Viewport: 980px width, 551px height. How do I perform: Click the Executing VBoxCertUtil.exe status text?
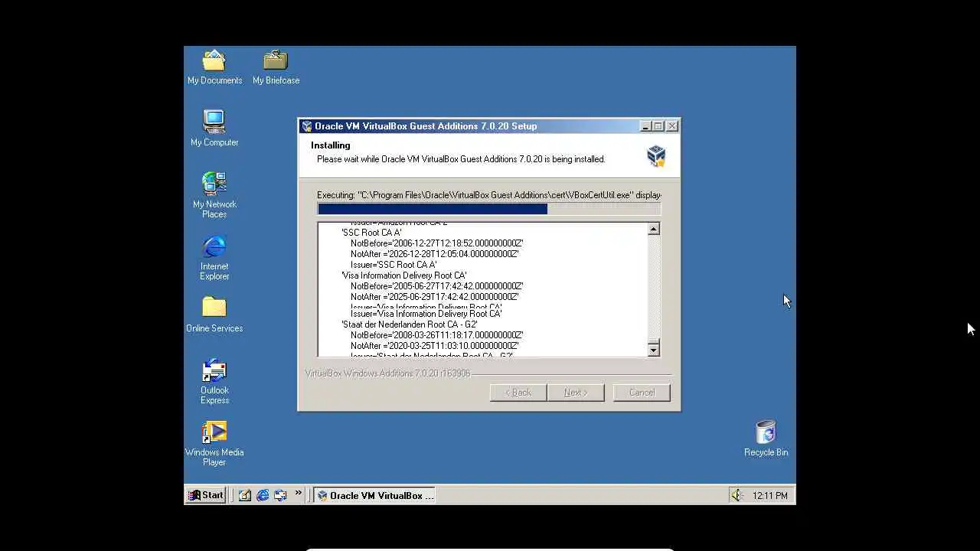tap(489, 195)
